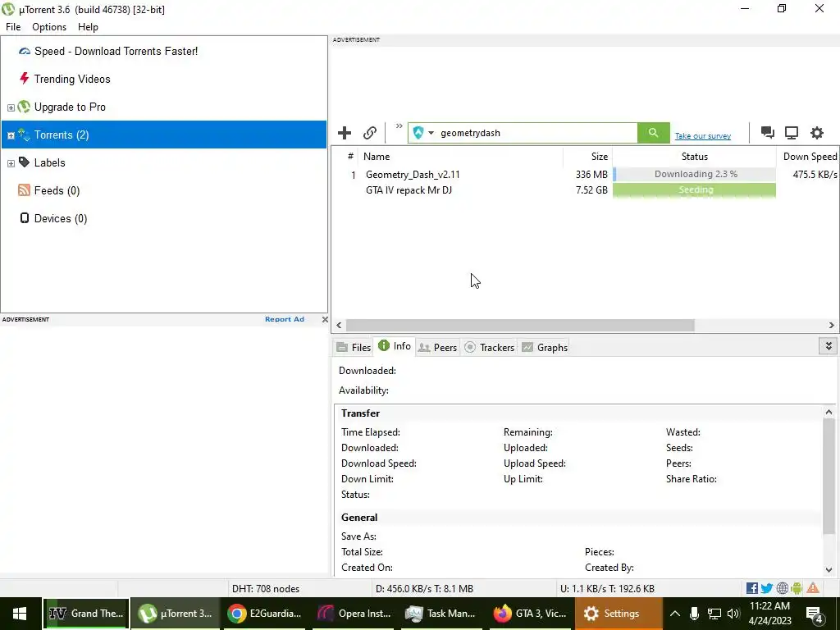The image size is (840, 630).
Task: Click the Trending Videos lightning icon
Action: click(x=24, y=79)
